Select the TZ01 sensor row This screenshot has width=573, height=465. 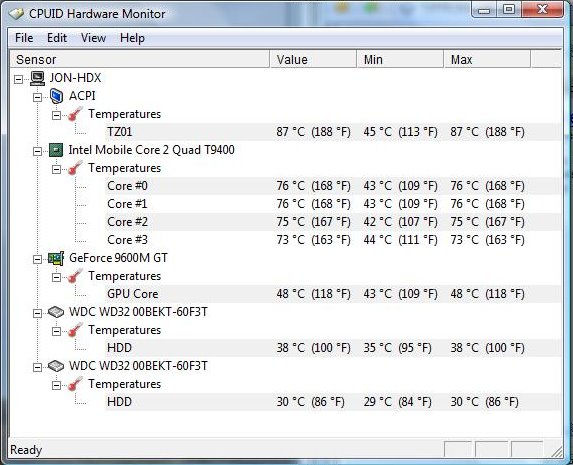pos(333,132)
